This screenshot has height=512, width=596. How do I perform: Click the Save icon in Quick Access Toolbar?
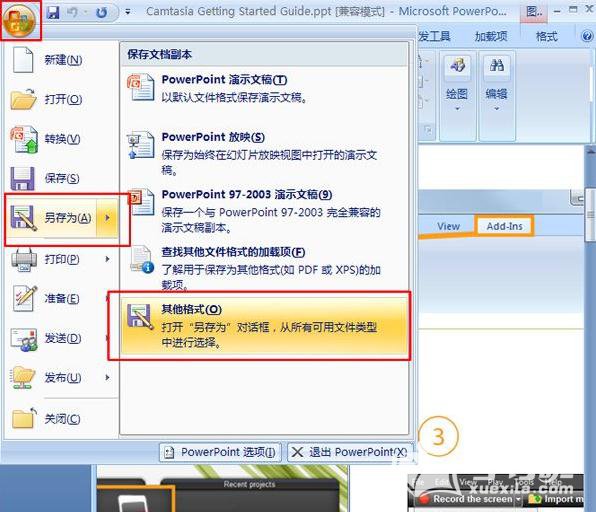coord(53,13)
